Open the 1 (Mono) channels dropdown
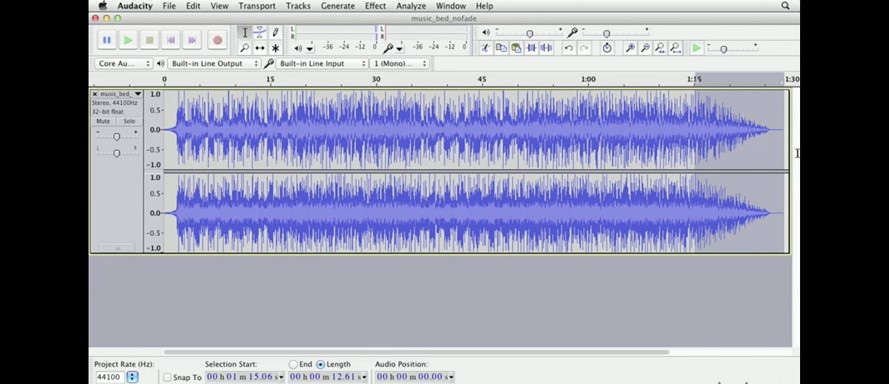The image size is (889, 384). 399,64
